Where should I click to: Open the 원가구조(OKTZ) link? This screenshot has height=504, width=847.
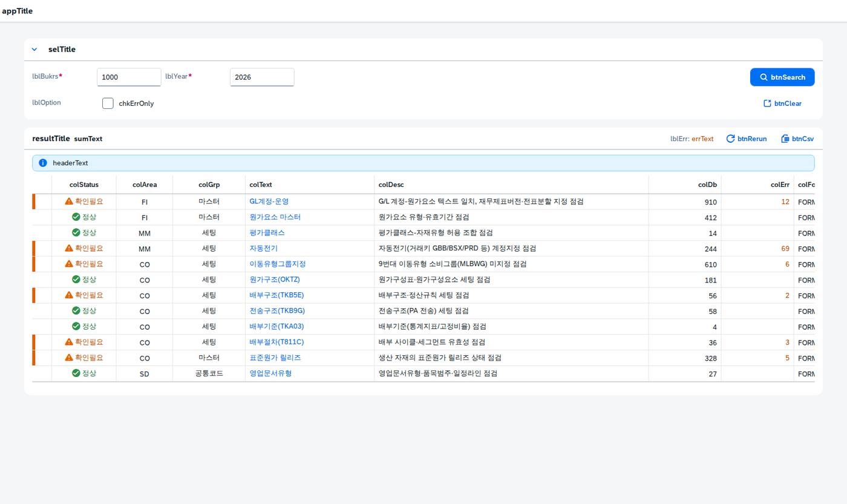275,280
